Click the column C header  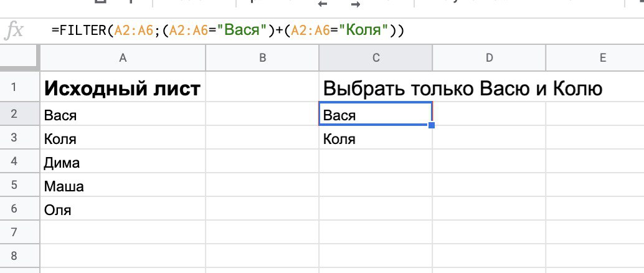point(376,58)
